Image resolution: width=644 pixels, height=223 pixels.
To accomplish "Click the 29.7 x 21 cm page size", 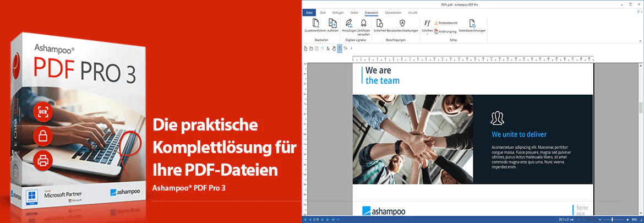I will click(566, 219).
